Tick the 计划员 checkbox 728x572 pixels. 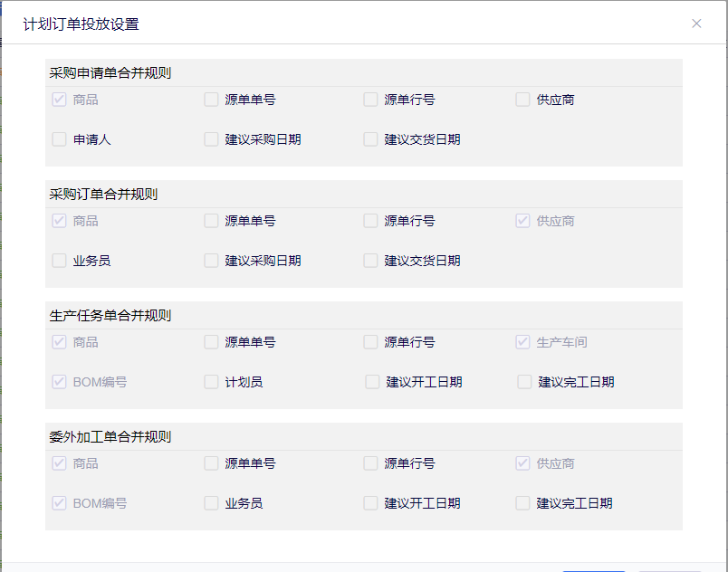click(x=211, y=382)
